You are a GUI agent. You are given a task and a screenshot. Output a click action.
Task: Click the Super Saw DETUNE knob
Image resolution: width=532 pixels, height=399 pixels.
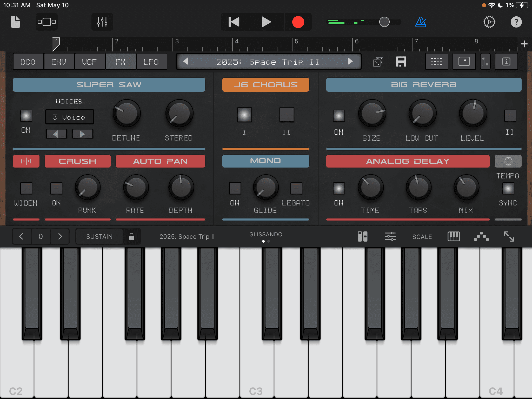tap(127, 113)
